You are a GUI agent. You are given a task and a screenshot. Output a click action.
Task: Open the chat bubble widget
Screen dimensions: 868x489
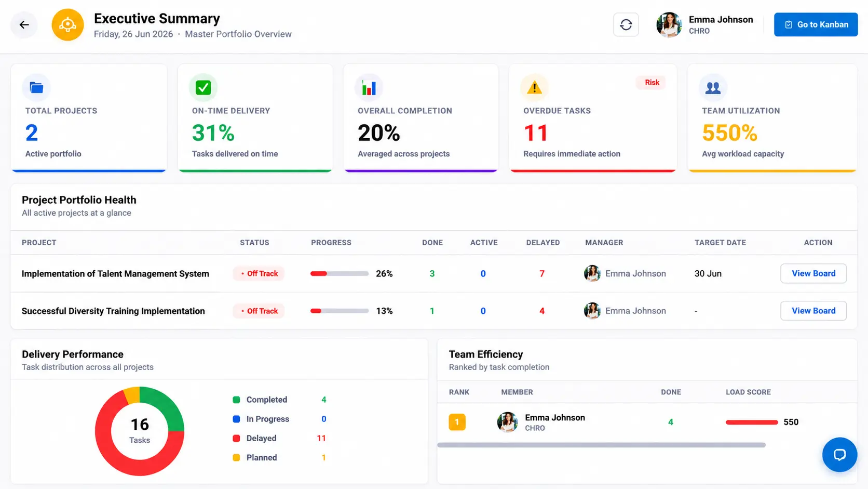(x=839, y=455)
